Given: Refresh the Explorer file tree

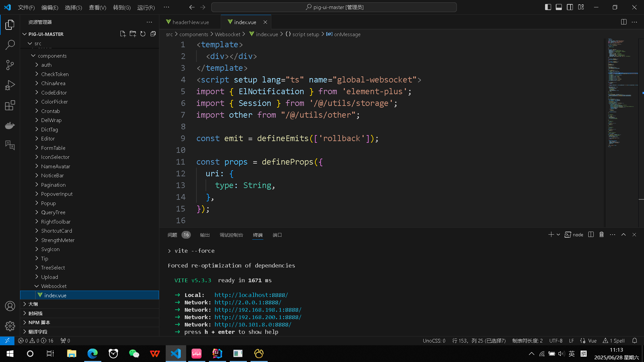Looking at the screenshot, I should tap(143, 34).
